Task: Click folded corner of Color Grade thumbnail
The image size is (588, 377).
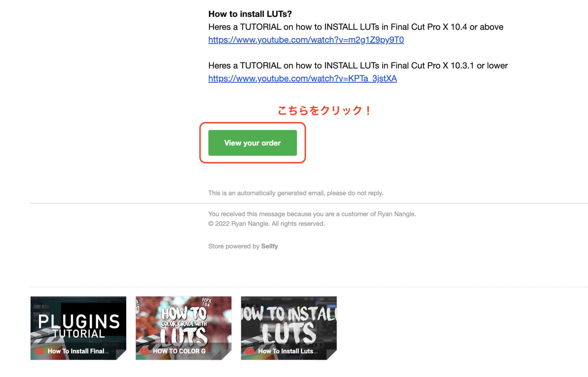Action: 227,355
